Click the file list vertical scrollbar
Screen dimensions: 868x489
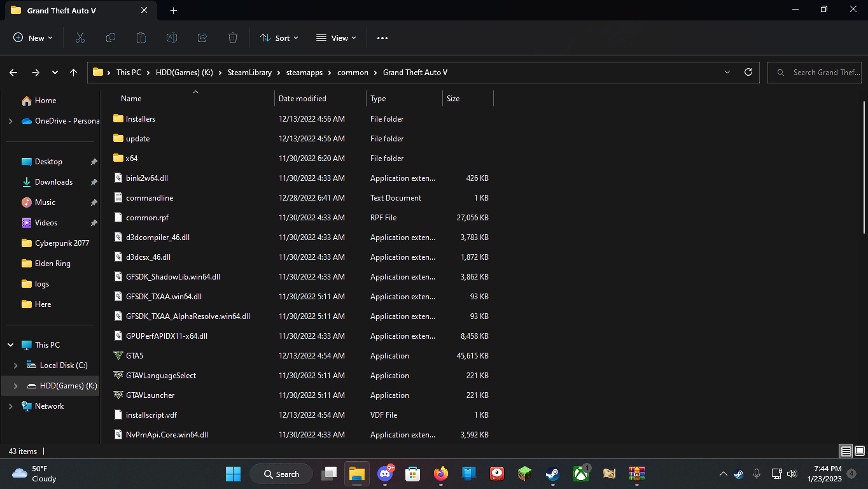pos(864,167)
